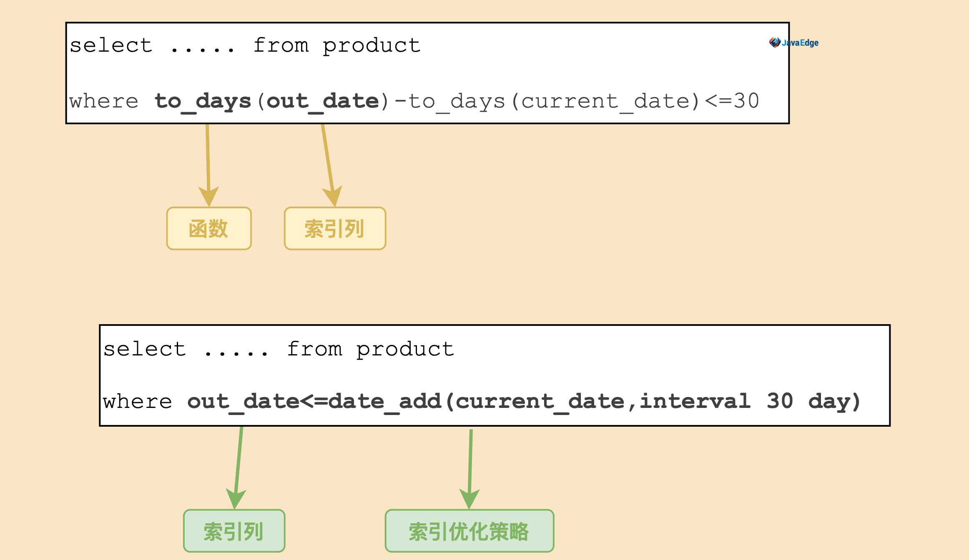Click the yellow arrowhead pointing to 函数
The image size is (969, 560).
pyautogui.click(x=208, y=196)
